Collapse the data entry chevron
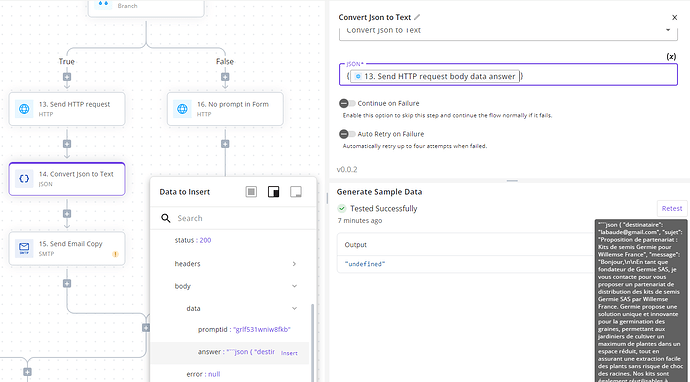 (x=294, y=309)
